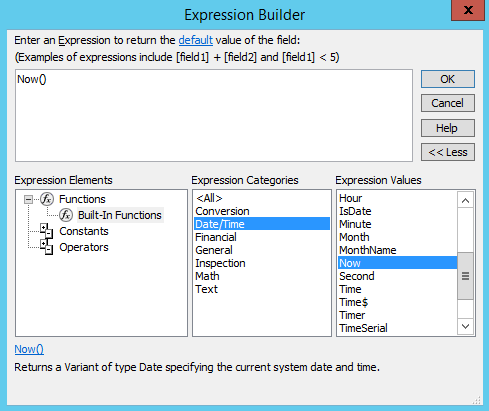Open the default hyperlink

[196, 40]
